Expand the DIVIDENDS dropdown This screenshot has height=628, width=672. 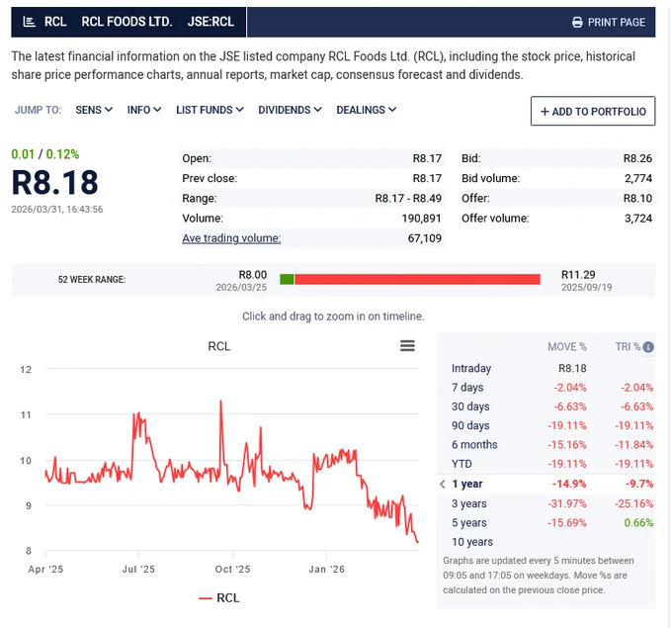pos(290,110)
